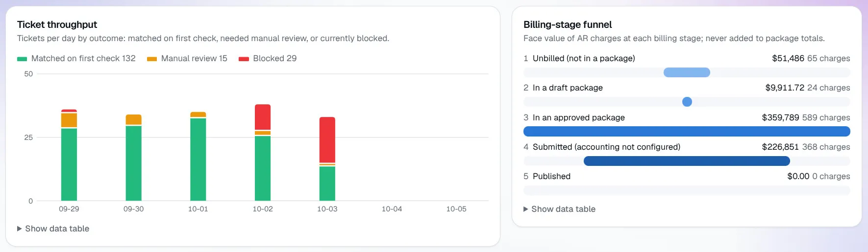Click the green bar segment for 10-03
868x252 pixels.
click(327, 183)
